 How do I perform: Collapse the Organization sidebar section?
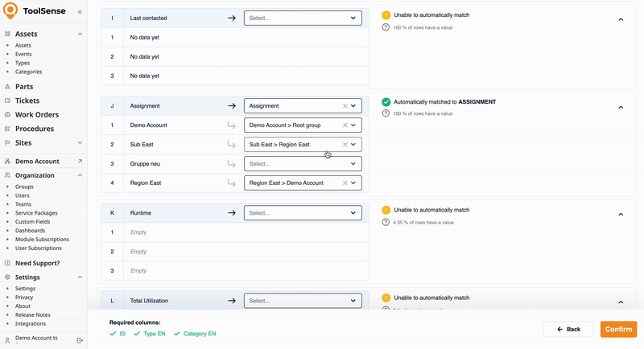click(x=80, y=175)
